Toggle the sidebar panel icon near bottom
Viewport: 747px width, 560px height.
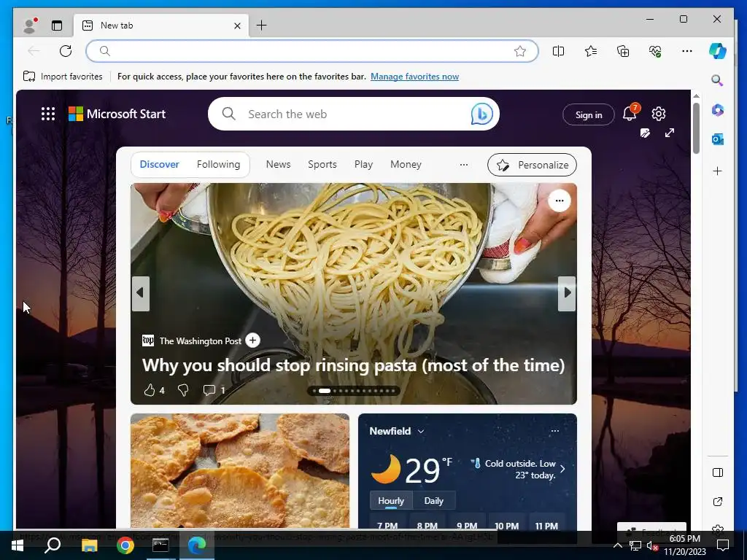(718, 472)
